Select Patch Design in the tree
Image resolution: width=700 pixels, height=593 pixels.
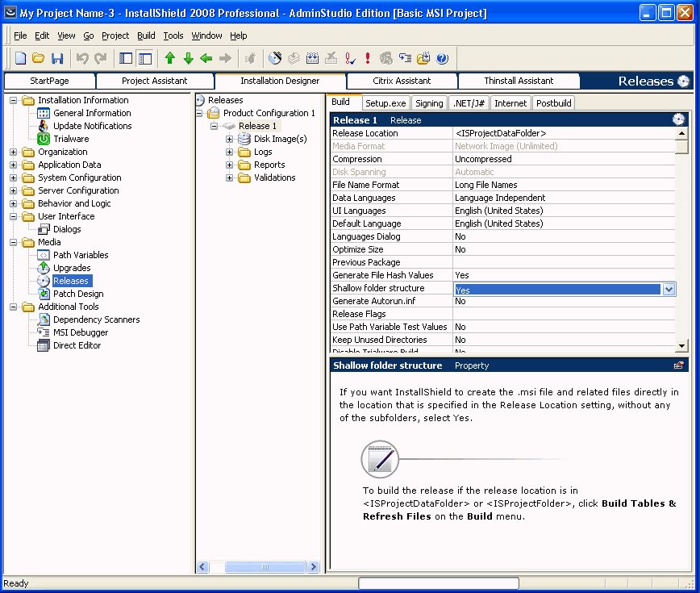[78, 294]
